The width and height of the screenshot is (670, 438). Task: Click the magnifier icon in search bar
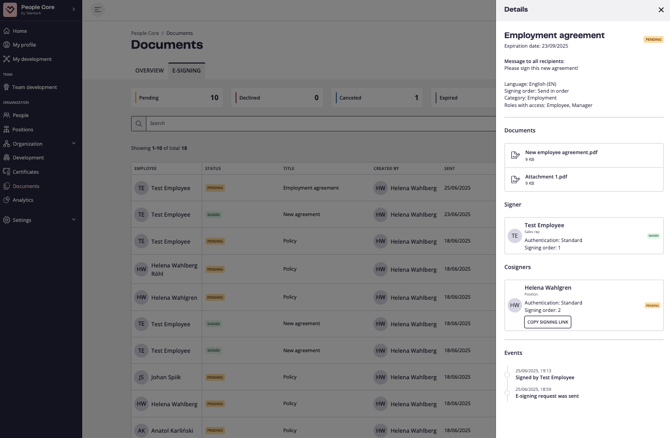tap(139, 124)
